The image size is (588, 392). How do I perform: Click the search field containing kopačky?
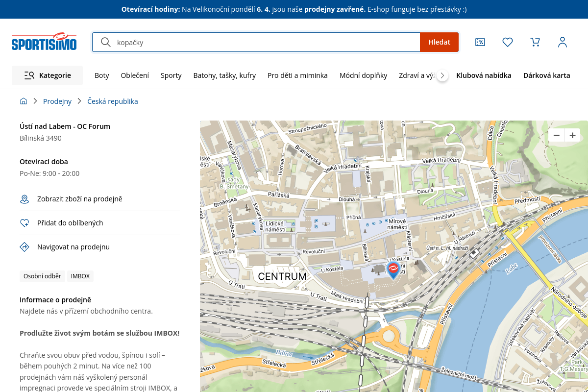265,42
